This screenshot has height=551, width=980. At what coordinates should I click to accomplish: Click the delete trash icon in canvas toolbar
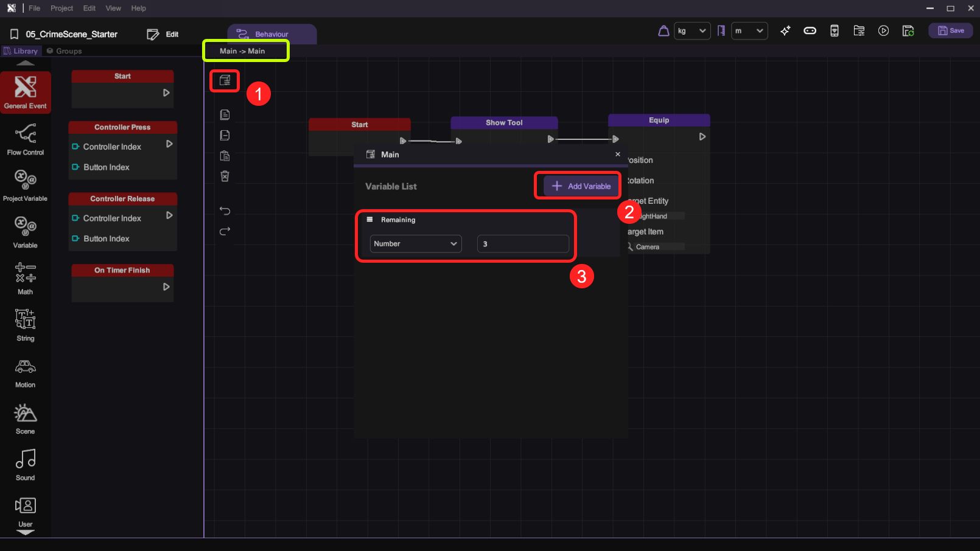pos(225,176)
